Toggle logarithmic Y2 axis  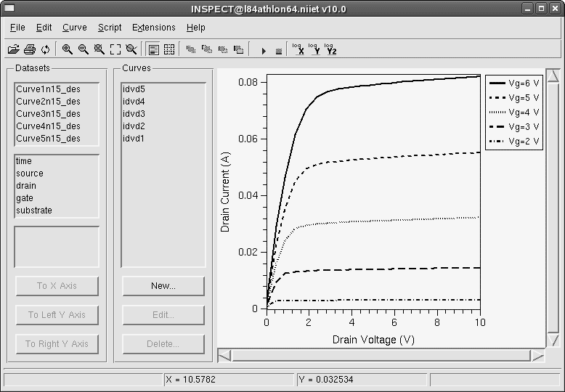click(330, 49)
